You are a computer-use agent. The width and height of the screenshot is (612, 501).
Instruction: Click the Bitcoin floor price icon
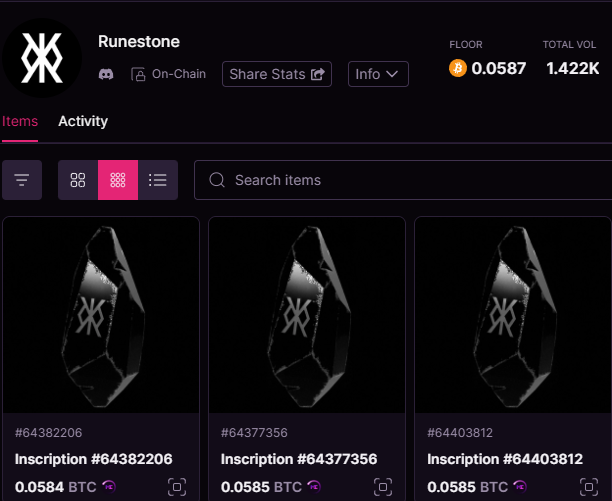click(x=458, y=68)
